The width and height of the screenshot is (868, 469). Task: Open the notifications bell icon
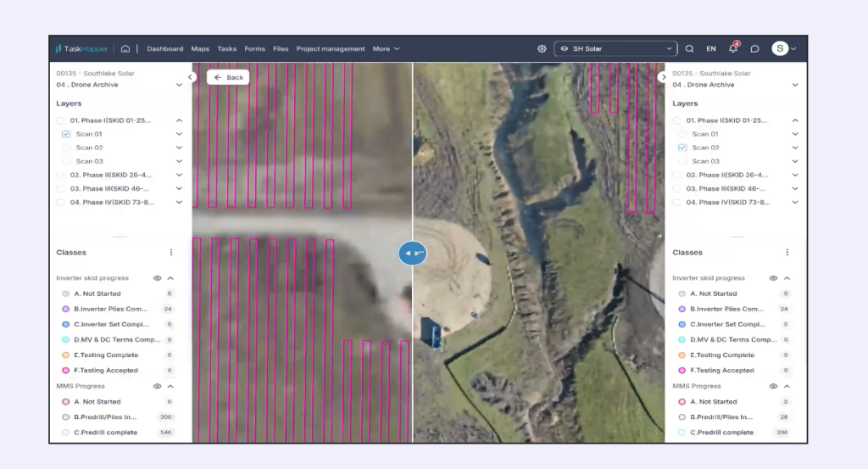tap(733, 49)
